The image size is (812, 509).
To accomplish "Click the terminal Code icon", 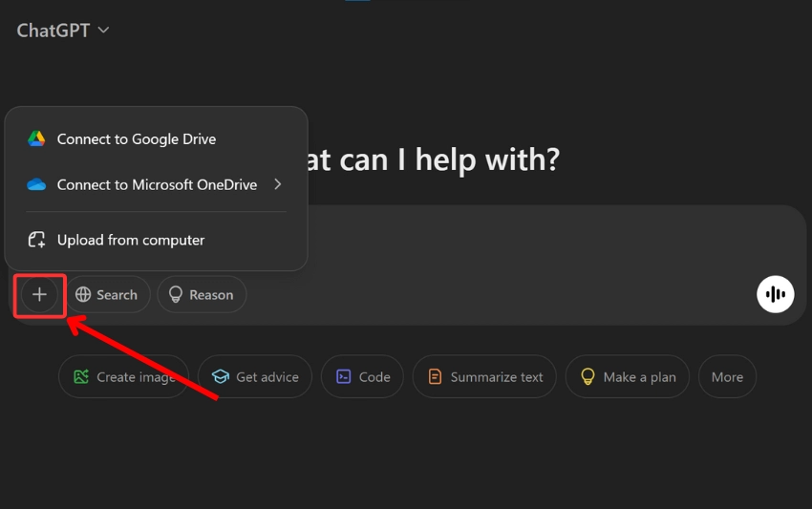I will 344,376.
